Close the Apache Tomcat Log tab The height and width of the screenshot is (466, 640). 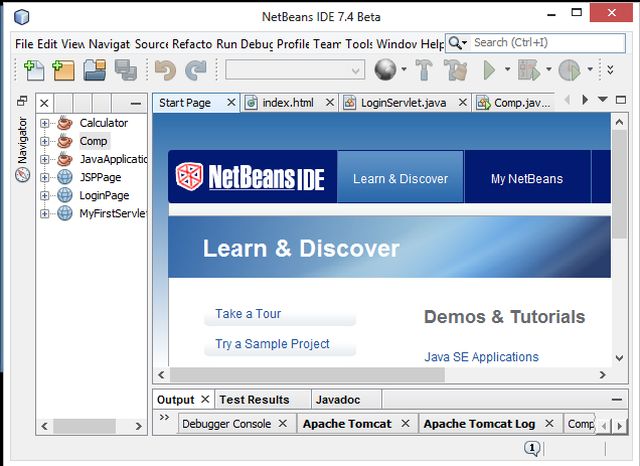[x=549, y=423]
